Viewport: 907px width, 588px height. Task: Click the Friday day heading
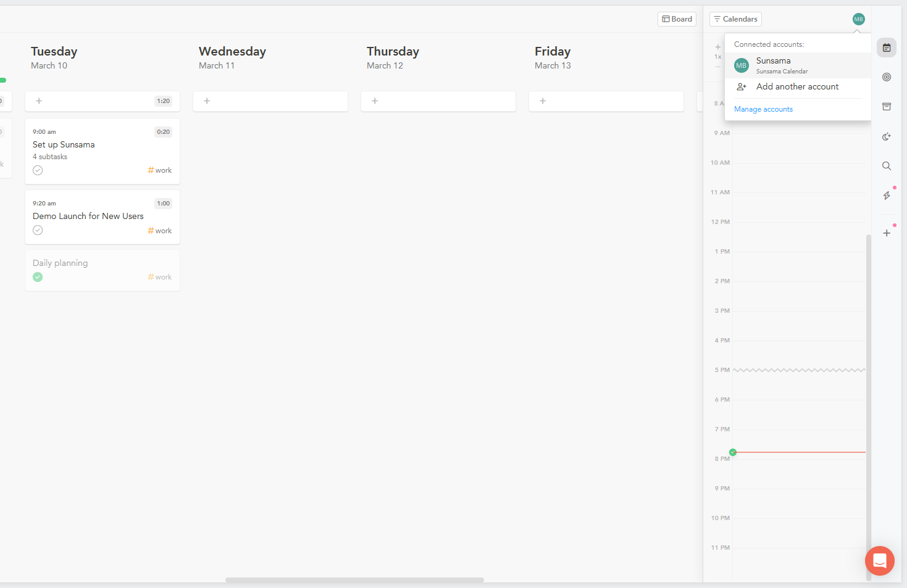(553, 52)
